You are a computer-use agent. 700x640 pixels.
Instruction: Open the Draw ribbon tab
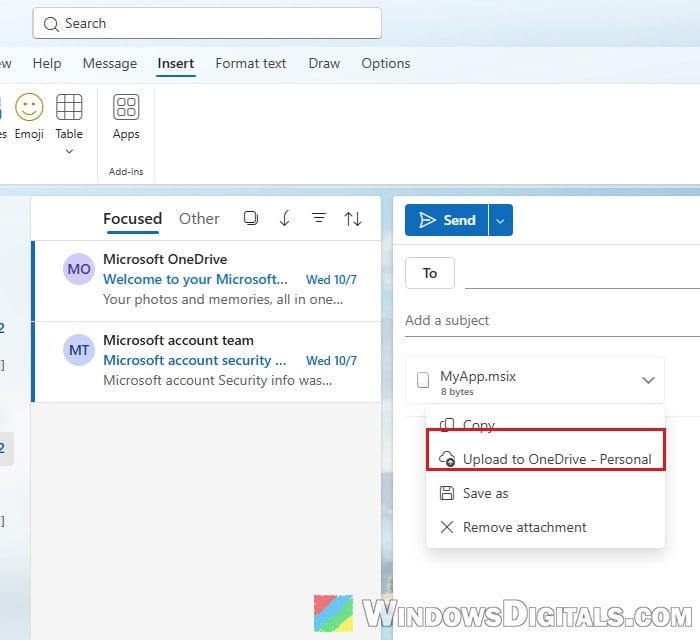324,63
